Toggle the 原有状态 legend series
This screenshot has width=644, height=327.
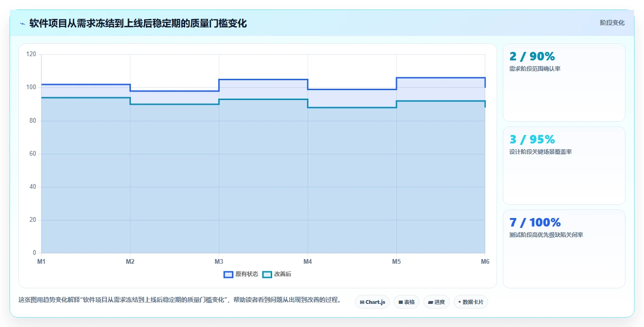pyautogui.click(x=241, y=274)
